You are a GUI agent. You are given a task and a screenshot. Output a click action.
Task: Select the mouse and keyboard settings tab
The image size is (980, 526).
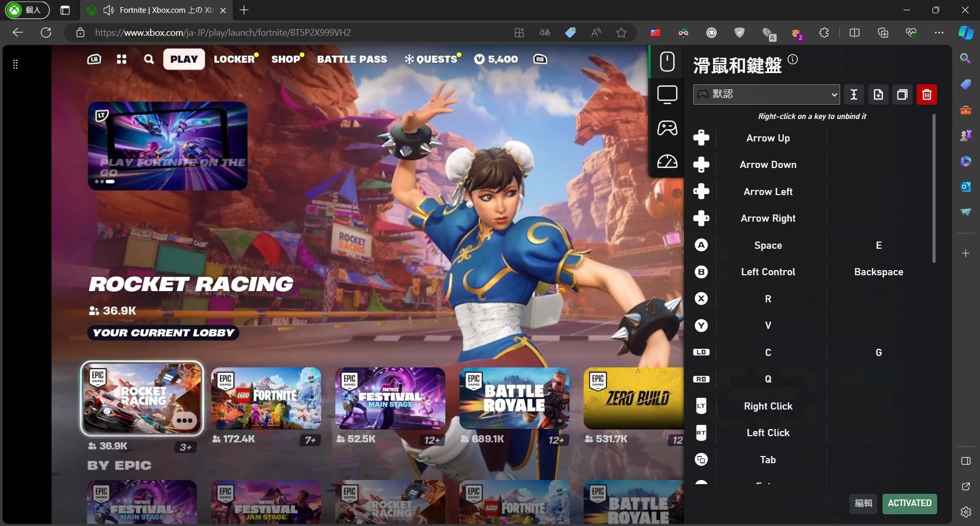pos(667,60)
